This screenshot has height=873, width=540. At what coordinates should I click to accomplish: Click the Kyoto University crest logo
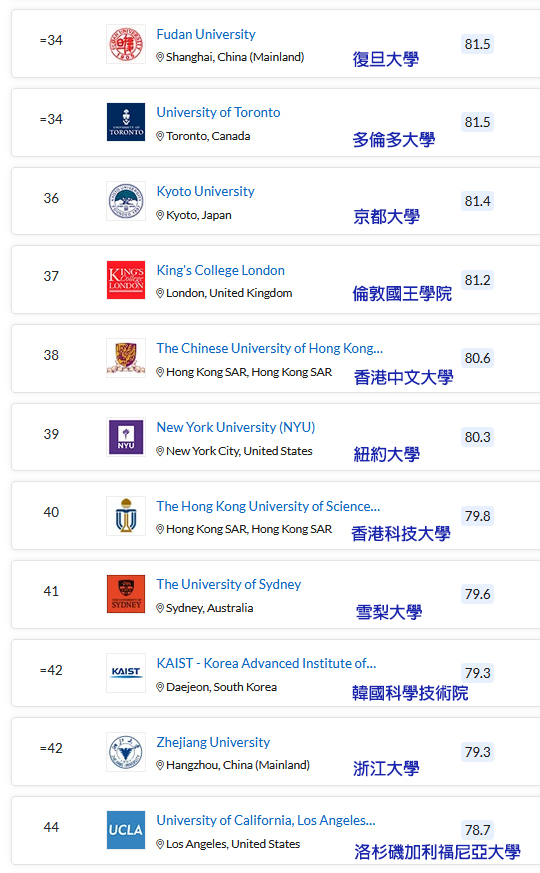pos(126,201)
